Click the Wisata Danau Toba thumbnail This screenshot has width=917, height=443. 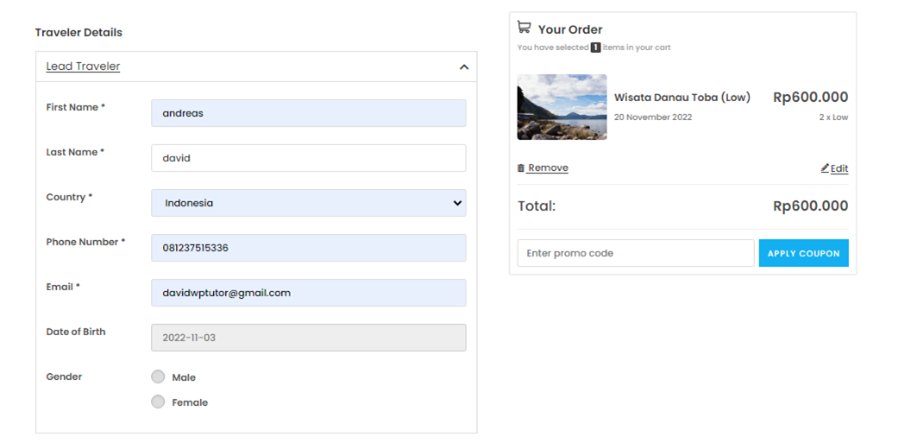pyautogui.click(x=562, y=107)
